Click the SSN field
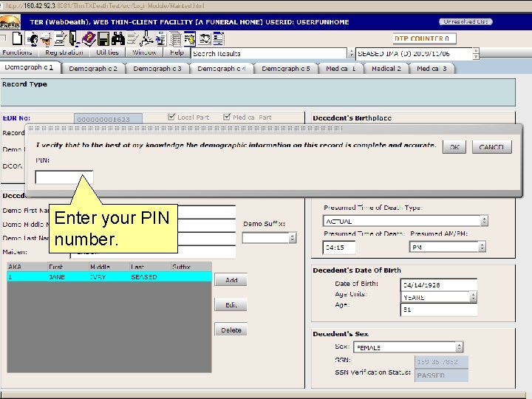Image resolution: width=532 pixels, height=399 pixels. click(441, 362)
